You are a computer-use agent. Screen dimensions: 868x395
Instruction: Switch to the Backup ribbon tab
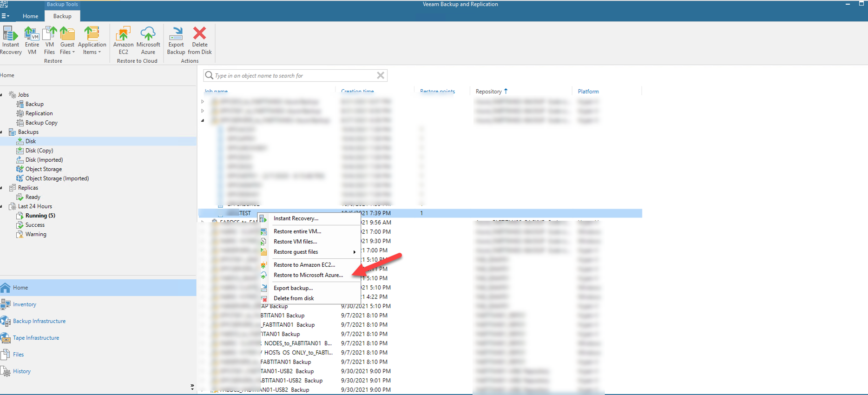pos(62,16)
